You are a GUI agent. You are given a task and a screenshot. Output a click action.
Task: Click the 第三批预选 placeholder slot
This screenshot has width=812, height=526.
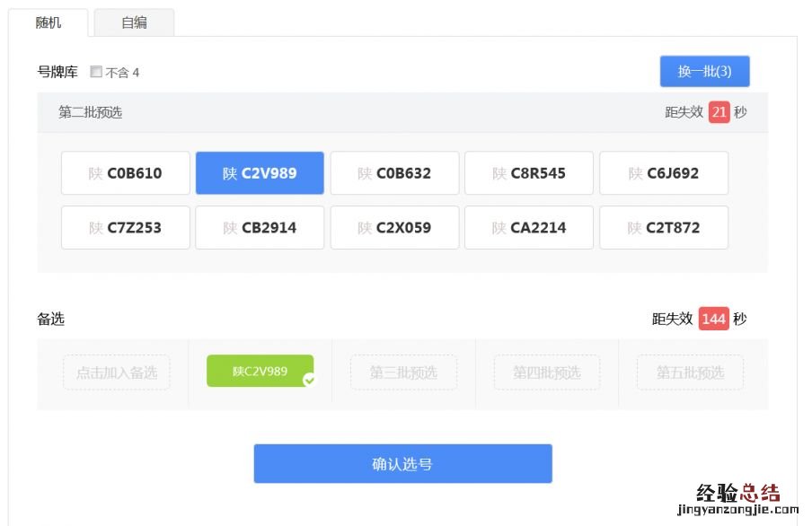tap(403, 373)
